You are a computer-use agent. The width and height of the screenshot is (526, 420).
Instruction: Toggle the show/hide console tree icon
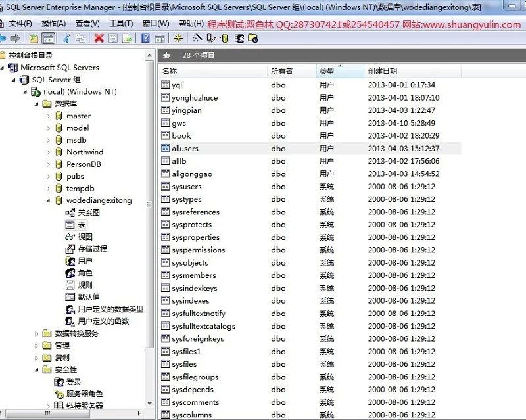tap(48, 39)
